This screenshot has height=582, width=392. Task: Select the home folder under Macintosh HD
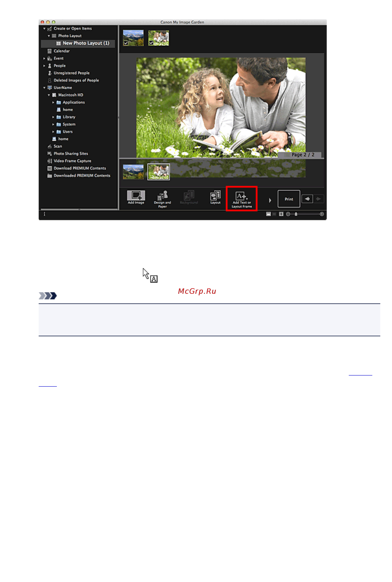pyautogui.click(x=68, y=110)
